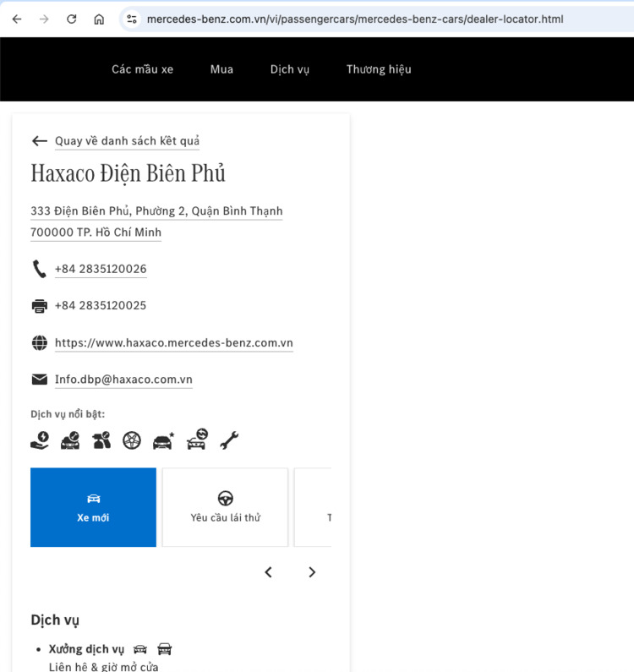Click the fax printer icon
This screenshot has width=634, height=672.
[40, 306]
